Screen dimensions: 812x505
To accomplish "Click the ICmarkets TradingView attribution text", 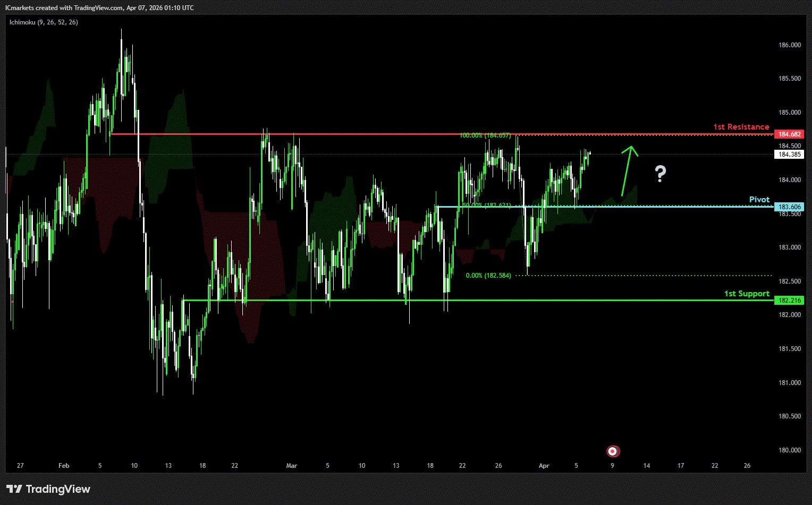I will 99,8.
